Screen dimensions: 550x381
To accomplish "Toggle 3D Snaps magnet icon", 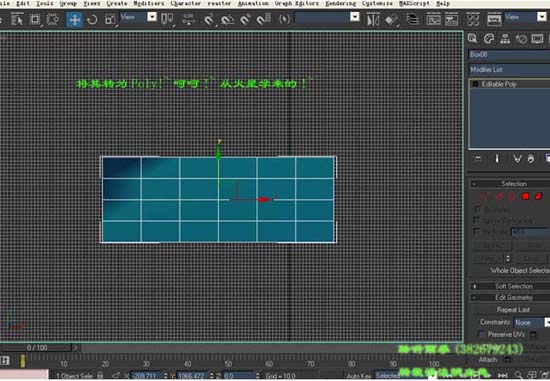I will (x=209, y=19).
